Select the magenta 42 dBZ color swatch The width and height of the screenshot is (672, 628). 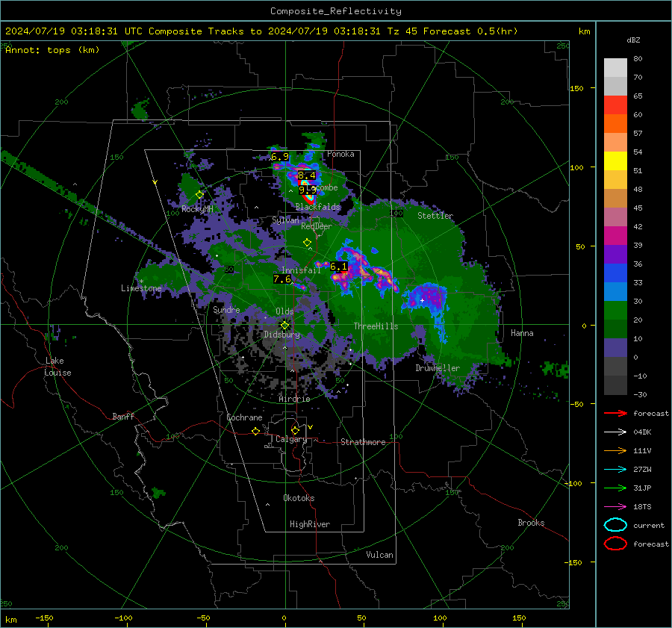[x=615, y=235]
